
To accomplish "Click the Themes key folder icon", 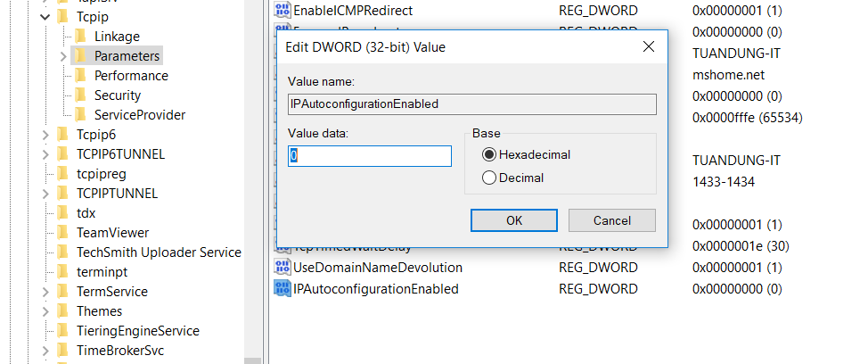I will point(62,311).
